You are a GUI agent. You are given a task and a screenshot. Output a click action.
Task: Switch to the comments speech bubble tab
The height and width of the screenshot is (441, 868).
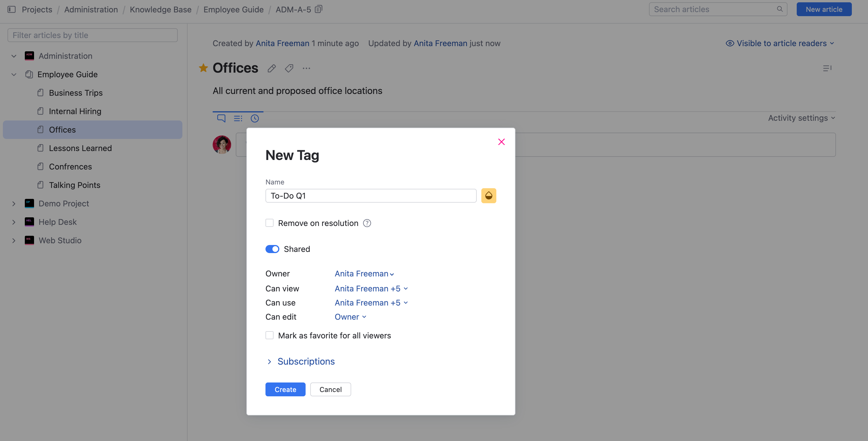[221, 118]
